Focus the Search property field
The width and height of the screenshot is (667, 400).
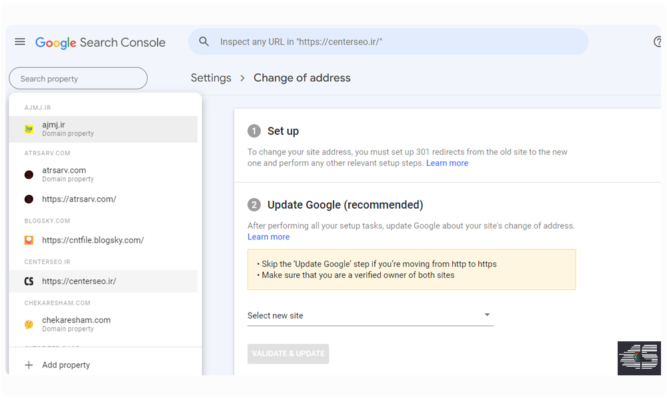pyautogui.click(x=78, y=78)
